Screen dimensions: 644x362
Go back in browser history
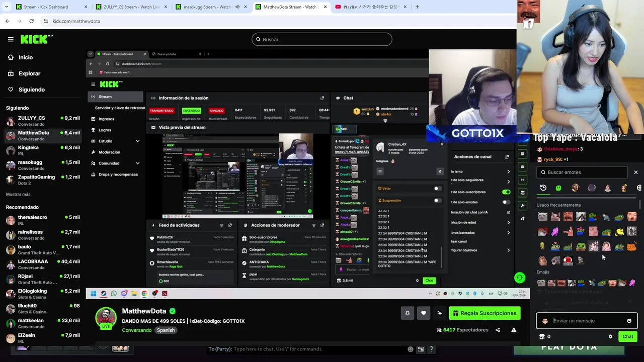7,21
